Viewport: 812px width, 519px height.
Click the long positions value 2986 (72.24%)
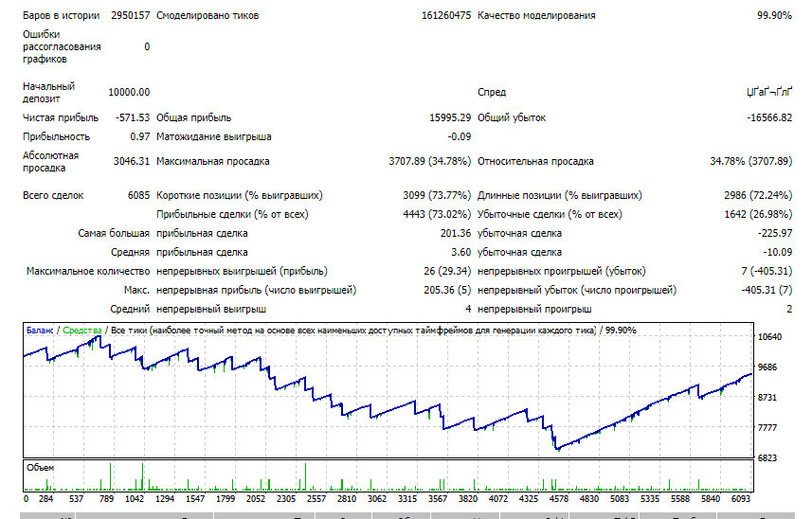758,195
